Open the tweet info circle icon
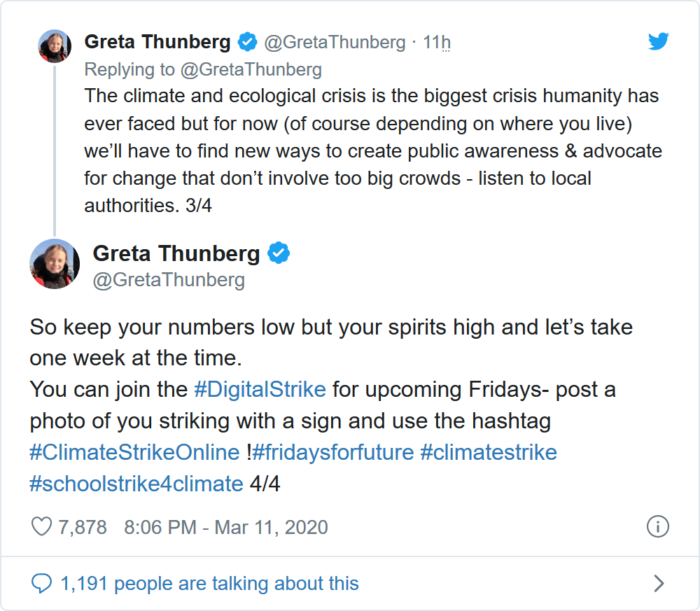 click(658, 526)
